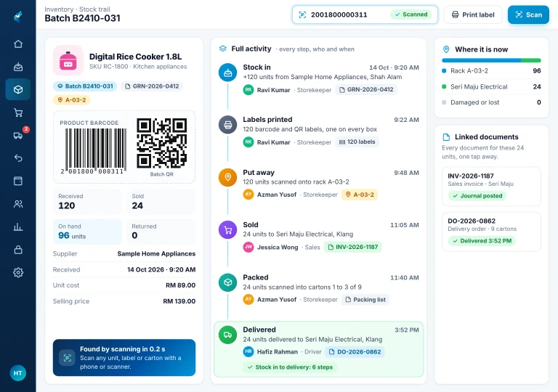Image resolution: width=558 pixels, height=392 pixels.
Task: Focus the barcode scan input field
Action: pyautogui.click(x=365, y=15)
